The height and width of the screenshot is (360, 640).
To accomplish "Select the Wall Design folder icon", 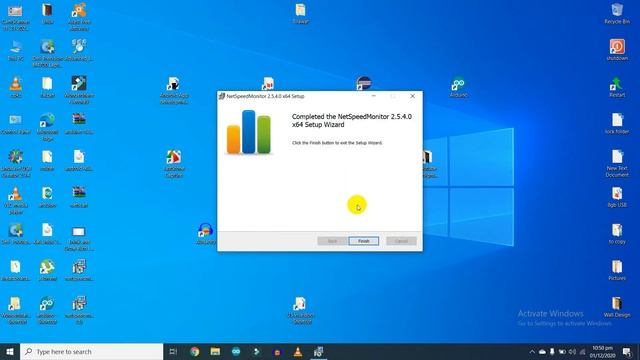I will [x=617, y=307].
